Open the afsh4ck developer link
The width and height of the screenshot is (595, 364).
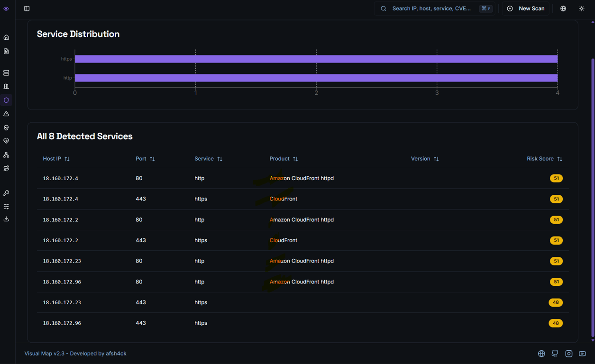click(x=115, y=353)
